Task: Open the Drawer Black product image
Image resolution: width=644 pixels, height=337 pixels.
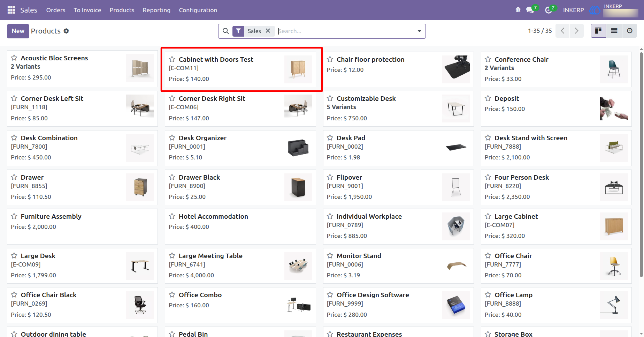Action: point(298,187)
